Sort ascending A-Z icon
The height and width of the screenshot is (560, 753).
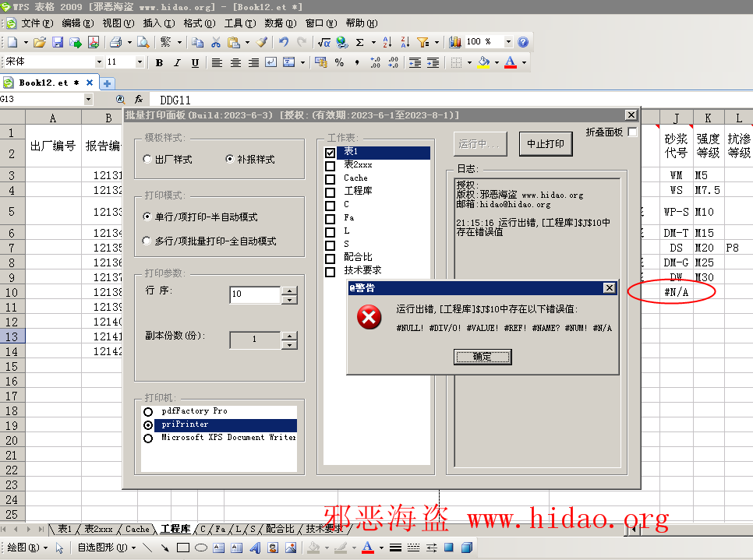[x=387, y=42]
